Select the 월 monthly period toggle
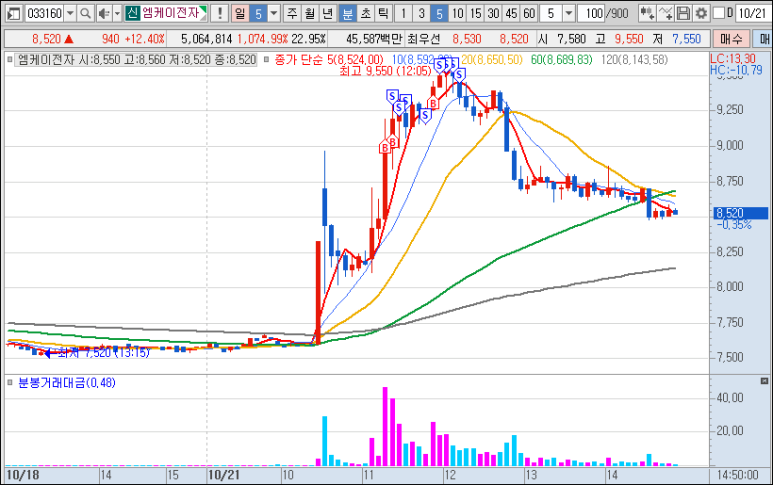 tap(310, 13)
